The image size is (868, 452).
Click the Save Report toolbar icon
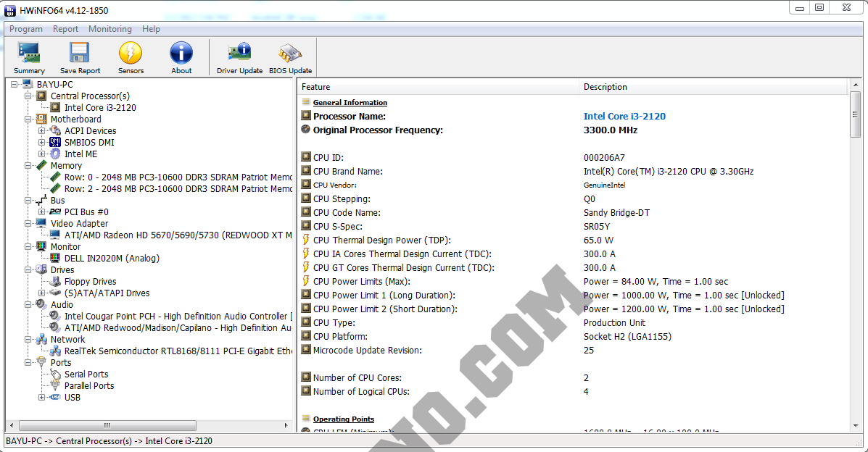(x=79, y=57)
